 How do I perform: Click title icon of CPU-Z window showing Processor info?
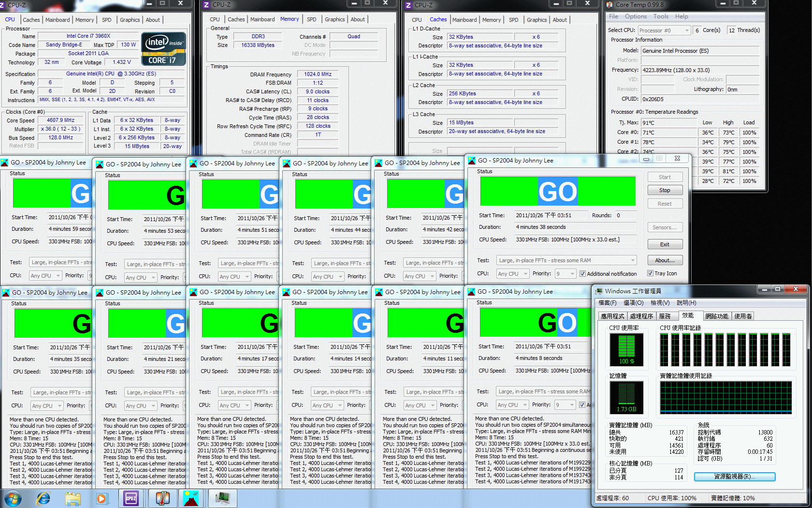pos(3,5)
